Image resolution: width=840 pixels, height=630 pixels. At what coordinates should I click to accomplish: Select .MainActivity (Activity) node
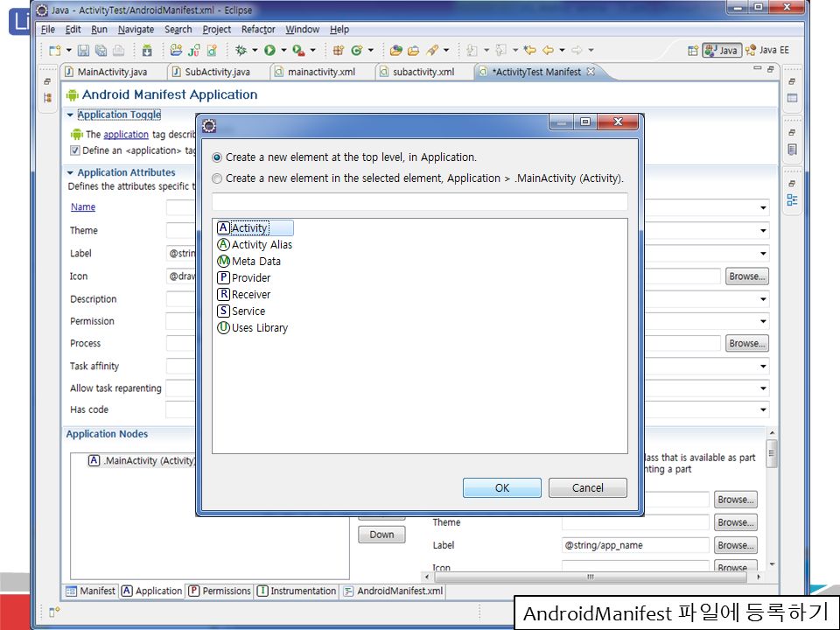142,461
